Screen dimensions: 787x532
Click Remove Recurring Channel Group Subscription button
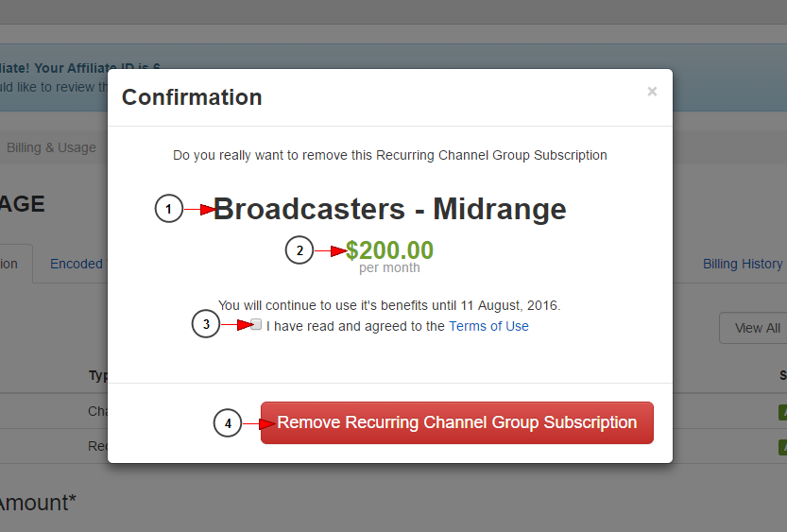point(456,422)
